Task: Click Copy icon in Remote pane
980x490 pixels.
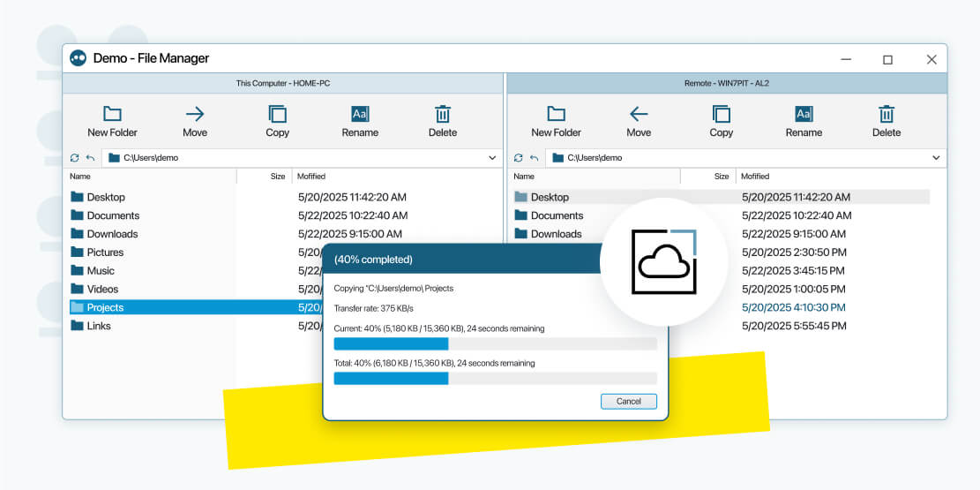Action: (x=722, y=114)
